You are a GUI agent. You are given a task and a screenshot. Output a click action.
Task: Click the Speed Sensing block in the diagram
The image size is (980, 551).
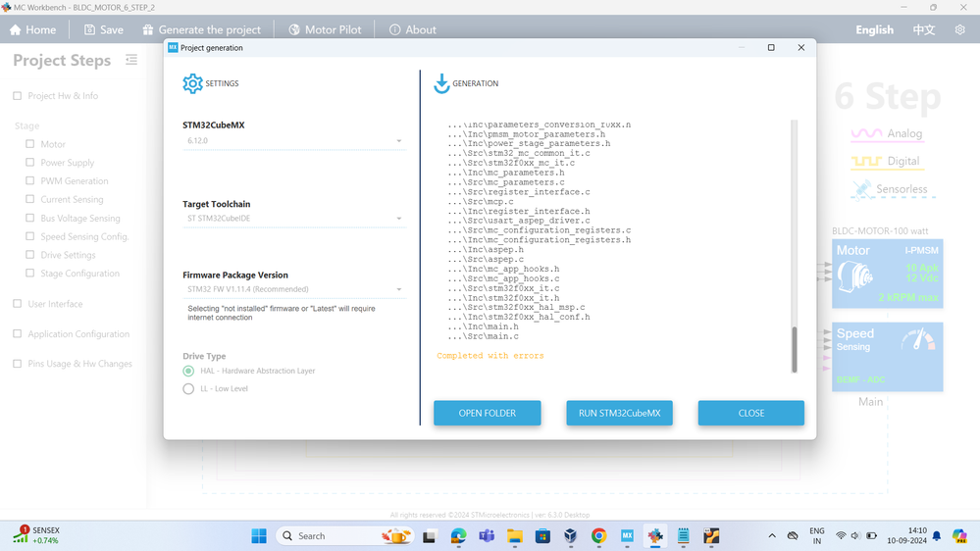(x=887, y=357)
